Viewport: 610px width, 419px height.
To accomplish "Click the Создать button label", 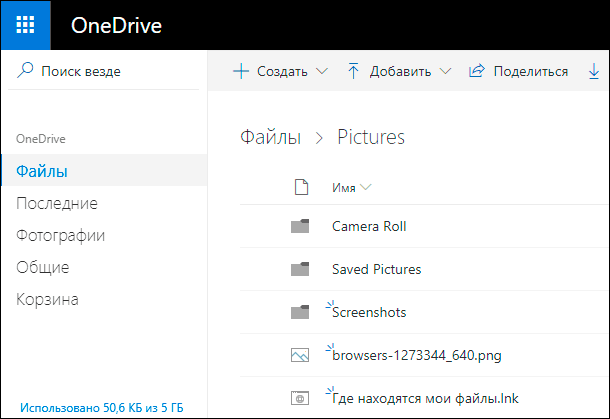I will (282, 72).
